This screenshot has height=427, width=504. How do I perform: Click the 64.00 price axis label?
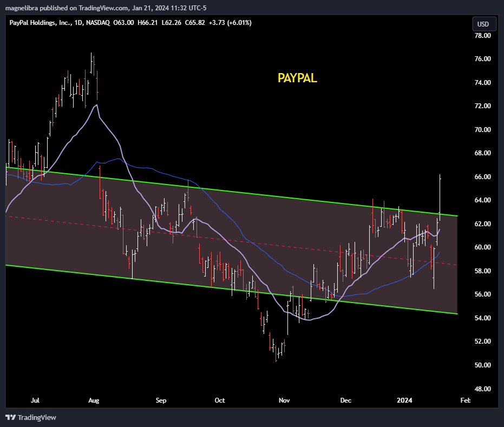(x=482, y=200)
